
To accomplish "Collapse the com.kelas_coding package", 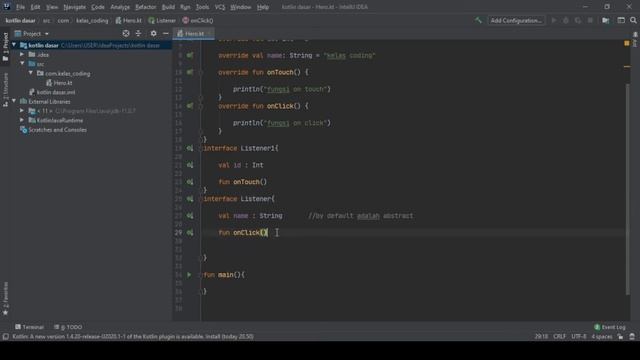I will pos(31,73).
